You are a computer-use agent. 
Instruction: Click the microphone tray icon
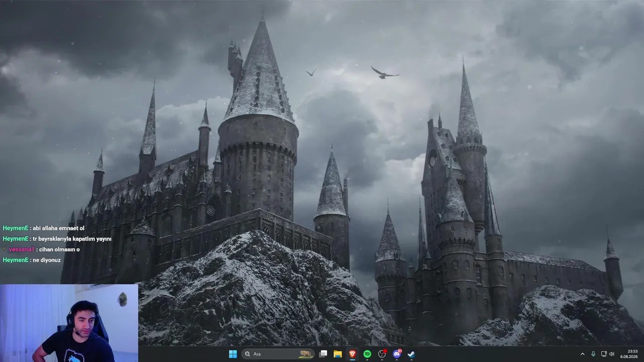[593, 354]
